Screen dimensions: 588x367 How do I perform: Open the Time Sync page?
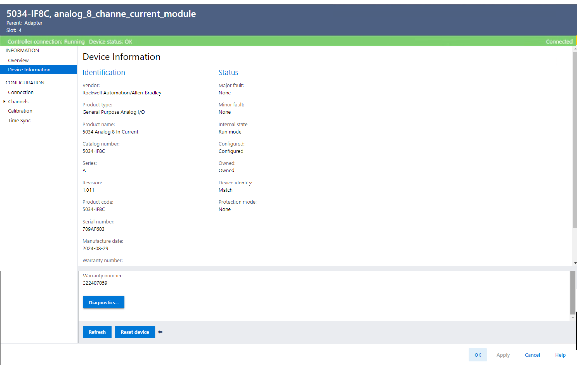point(19,121)
